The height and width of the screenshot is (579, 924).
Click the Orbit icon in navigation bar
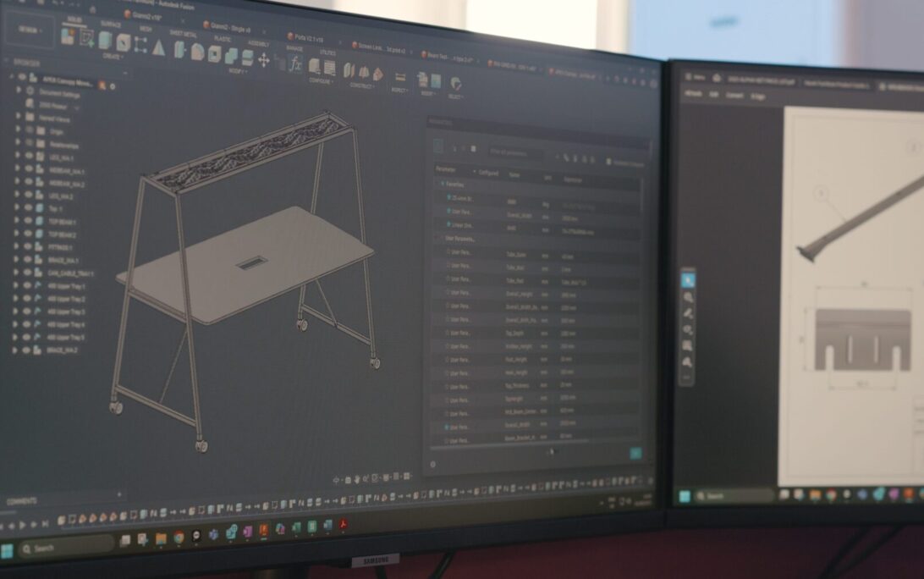pos(337,481)
